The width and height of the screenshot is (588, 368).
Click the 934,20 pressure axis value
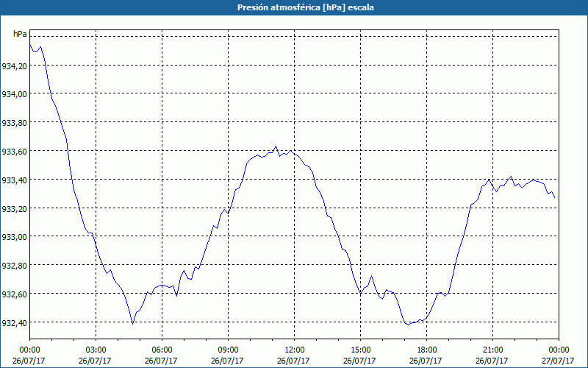[14, 67]
